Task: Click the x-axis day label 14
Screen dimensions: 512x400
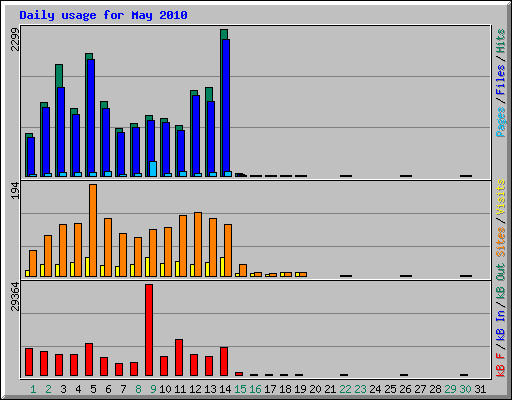Action: coord(225,389)
